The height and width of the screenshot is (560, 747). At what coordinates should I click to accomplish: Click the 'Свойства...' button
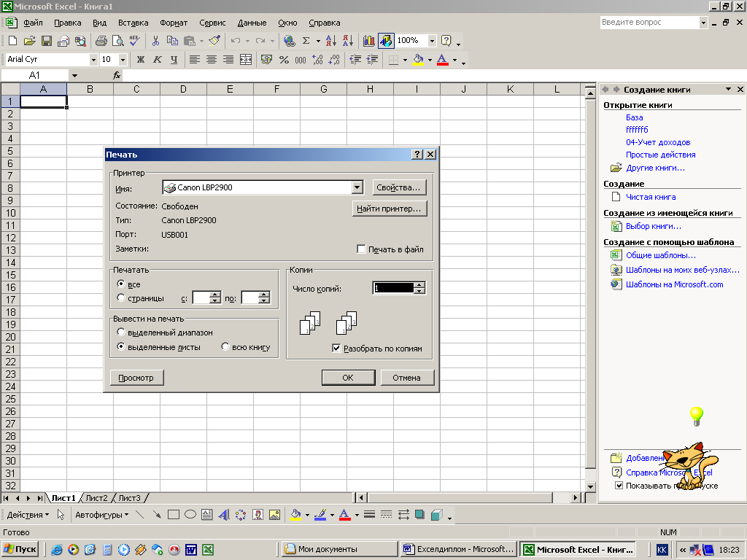coord(399,187)
